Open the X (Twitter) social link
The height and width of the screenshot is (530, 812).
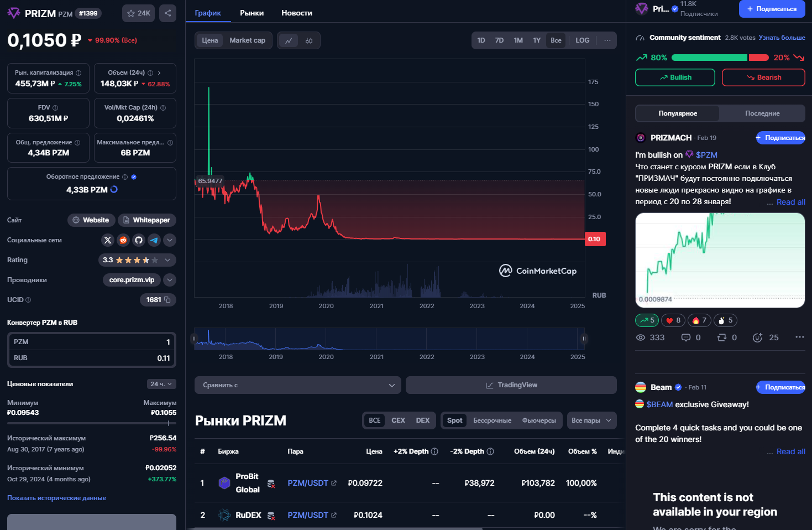pyautogui.click(x=108, y=240)
